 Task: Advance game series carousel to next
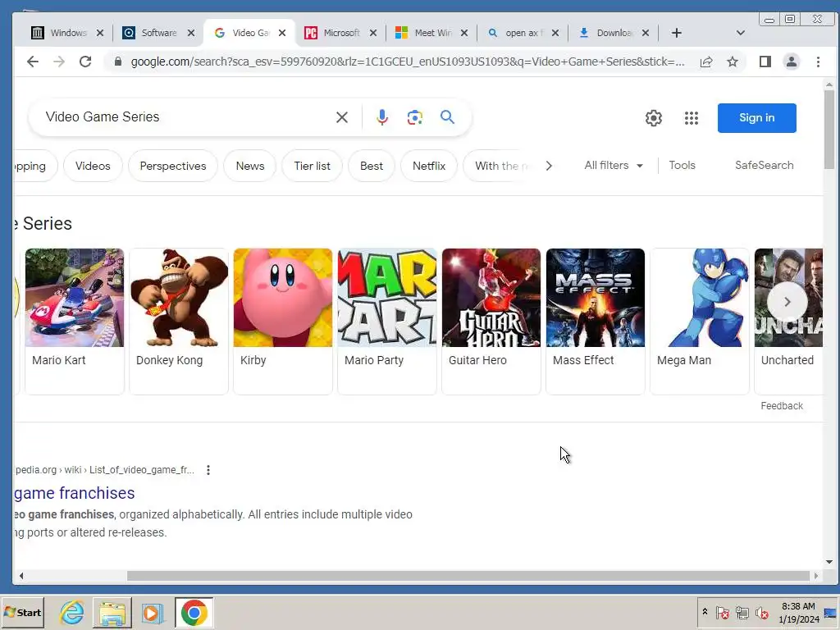pyautogui.click(x=787, y=302)
